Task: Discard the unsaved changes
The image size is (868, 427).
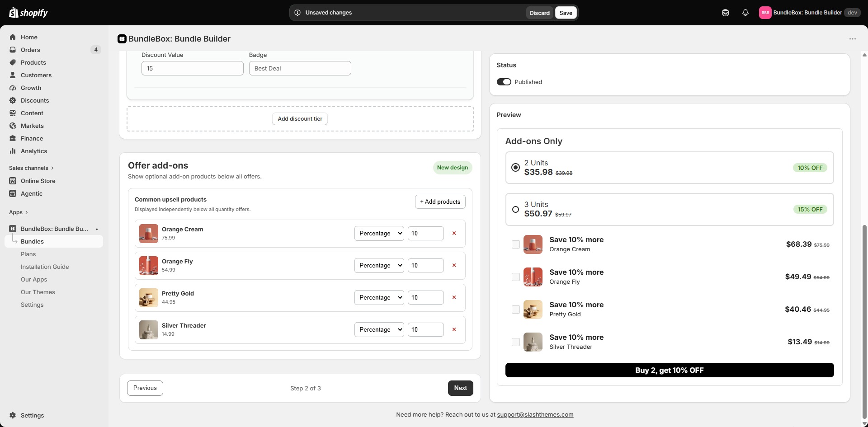Action: pyautogui.click(x=540, y=13)
